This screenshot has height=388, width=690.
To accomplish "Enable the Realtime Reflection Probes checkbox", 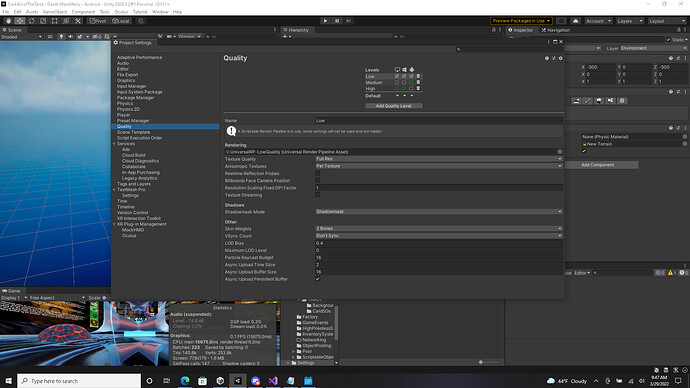I will coord(317,173).
